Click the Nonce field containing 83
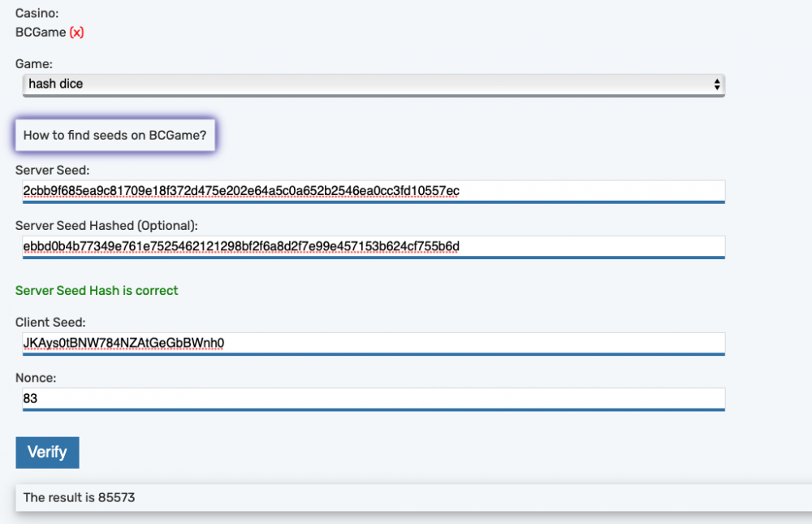The image size is (812, 524). [x=374, y=399]
